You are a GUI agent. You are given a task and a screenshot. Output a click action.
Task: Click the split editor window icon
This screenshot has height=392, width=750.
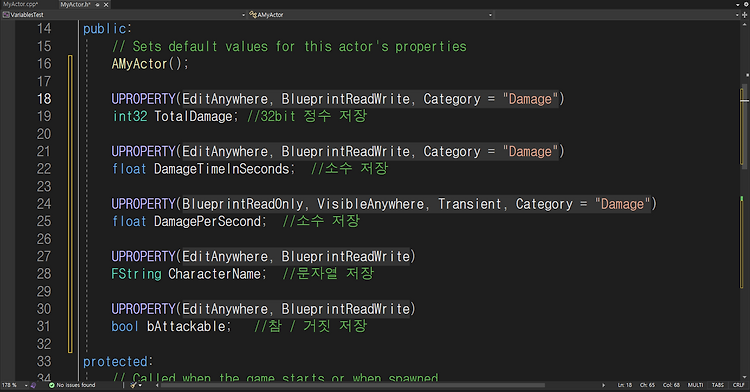pos(745,15)
